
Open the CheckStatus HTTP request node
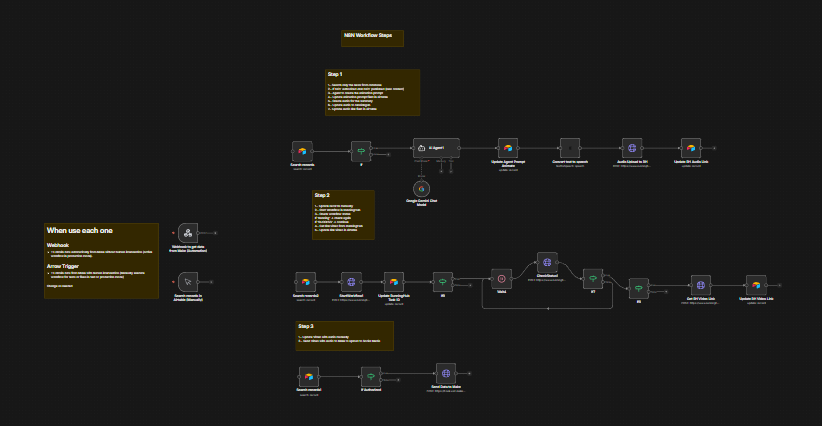[x=546, y=263]
